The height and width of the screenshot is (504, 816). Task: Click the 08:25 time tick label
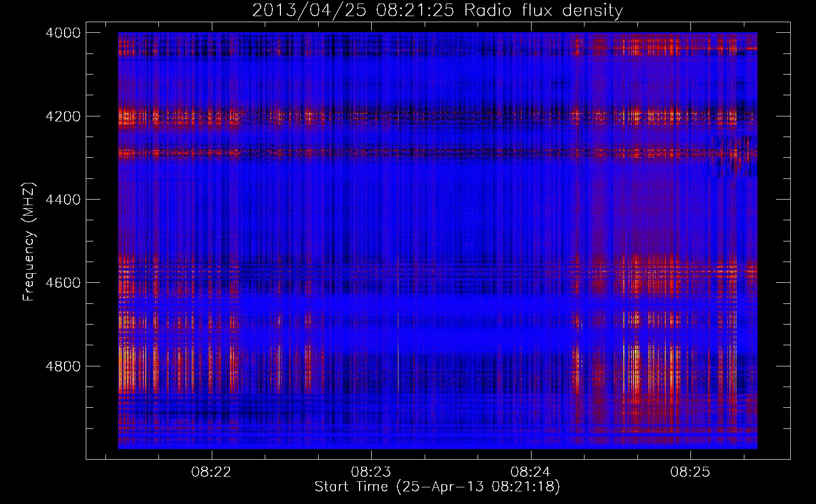[x=690, y=472]
